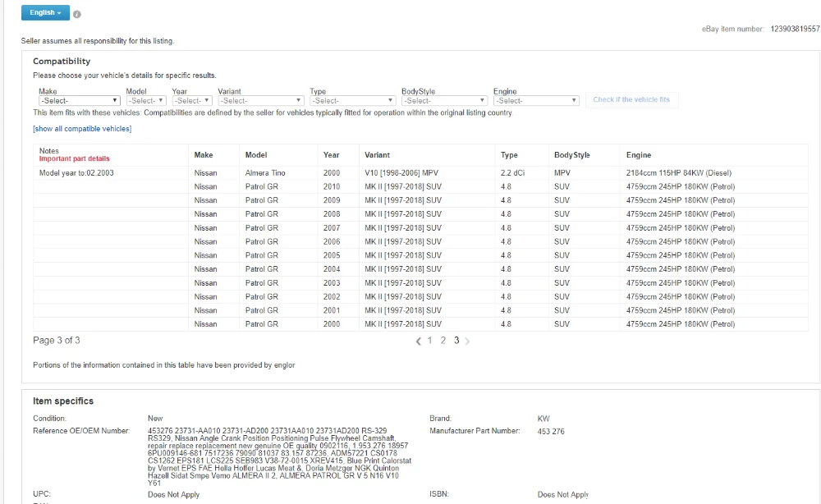Click the Engine column header
The height and width of the screenshot is (504, 821).
[639, 155]
